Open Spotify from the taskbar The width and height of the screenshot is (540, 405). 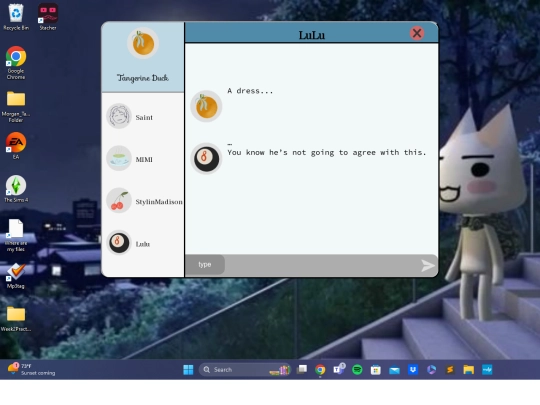tap(357, 370)
